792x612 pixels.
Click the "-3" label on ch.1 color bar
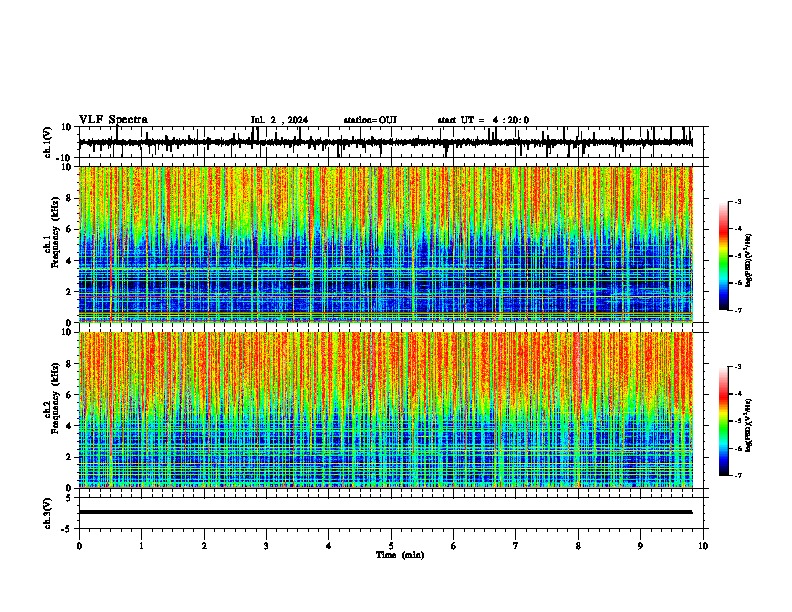pos(738,202)
